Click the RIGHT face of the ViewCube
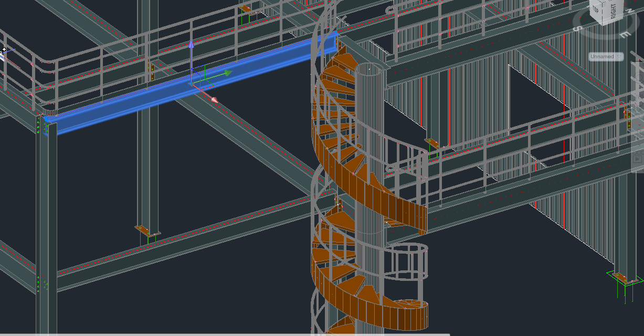 (613, 12)
